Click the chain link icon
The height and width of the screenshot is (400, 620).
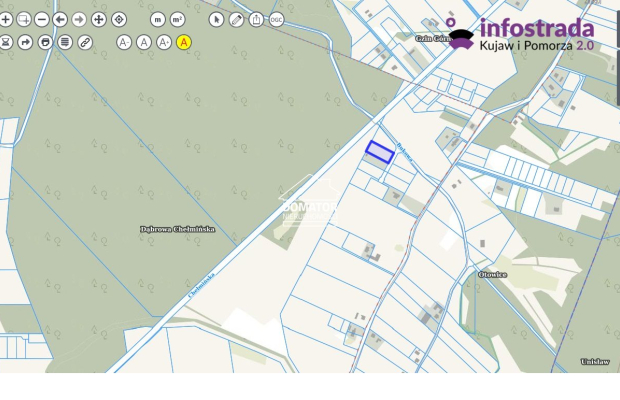(84, 42)
